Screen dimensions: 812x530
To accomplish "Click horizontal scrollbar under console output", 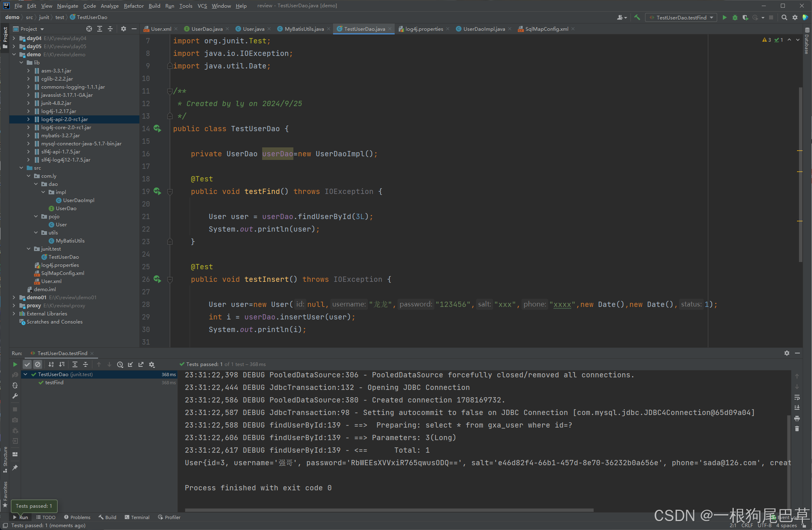I will click(389, 510).
